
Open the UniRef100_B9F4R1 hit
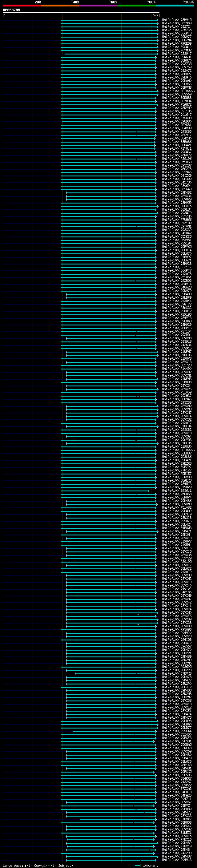[x=177, y=460]
